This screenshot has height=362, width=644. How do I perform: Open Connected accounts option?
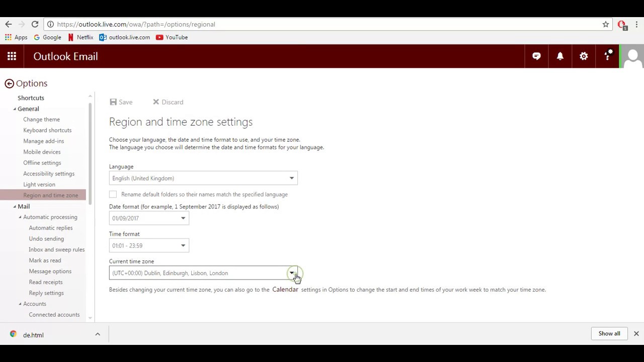coord(54,315)
